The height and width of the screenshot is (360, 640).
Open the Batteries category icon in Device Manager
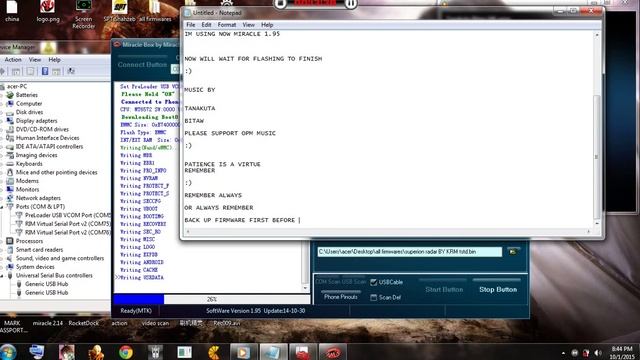[10, 95]
